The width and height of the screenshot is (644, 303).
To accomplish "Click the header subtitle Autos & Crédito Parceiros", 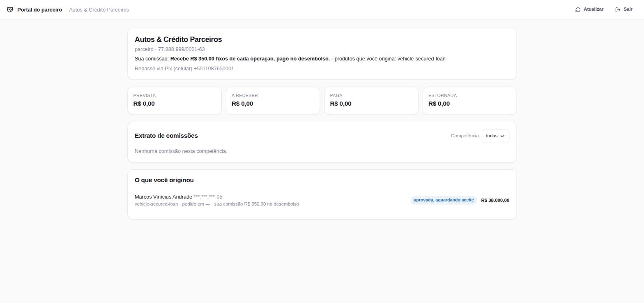I will 99,9.
